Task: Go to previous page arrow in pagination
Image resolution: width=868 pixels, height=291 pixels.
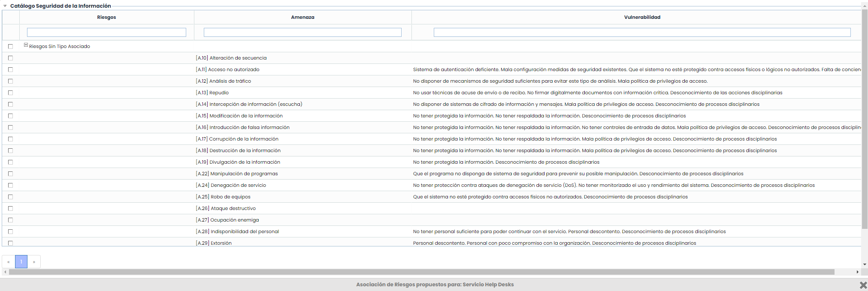Action: [8, 262]
